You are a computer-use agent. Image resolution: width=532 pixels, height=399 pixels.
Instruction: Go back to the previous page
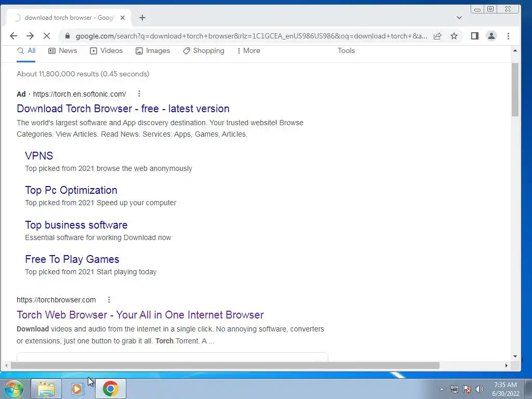[13, 36]
